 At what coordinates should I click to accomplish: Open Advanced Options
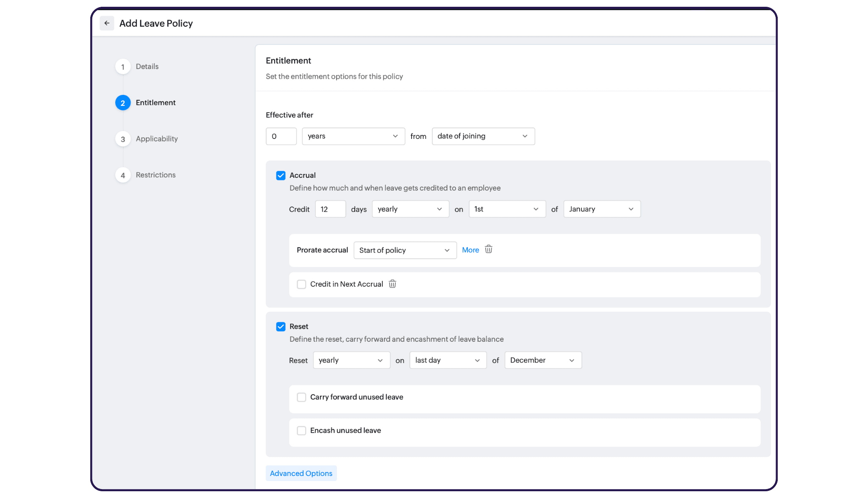pos(301,473)
